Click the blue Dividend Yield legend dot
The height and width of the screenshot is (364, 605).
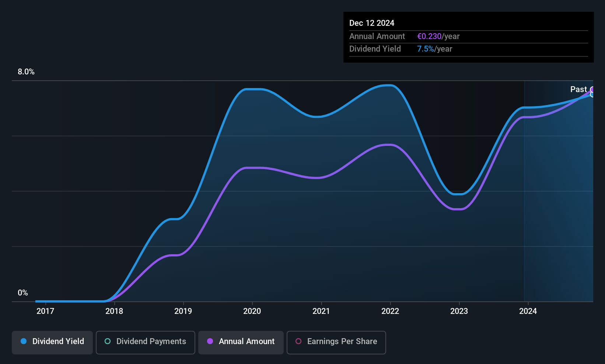coord(24,341)
